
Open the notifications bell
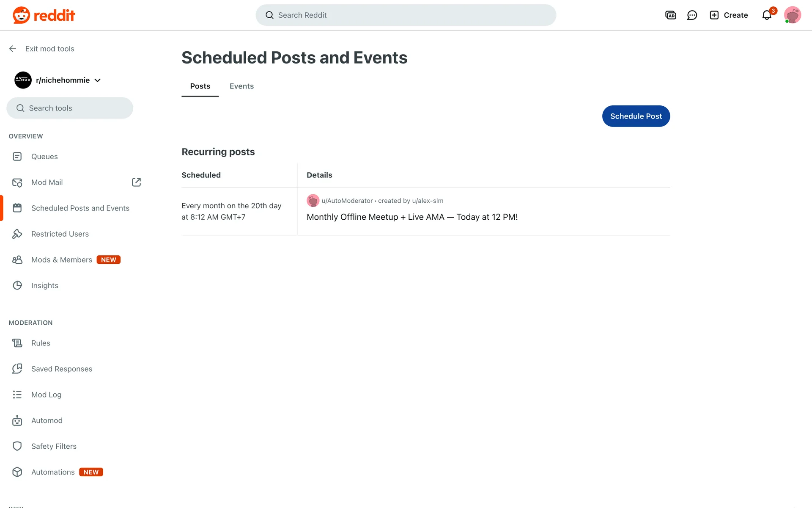coord(767,15)
